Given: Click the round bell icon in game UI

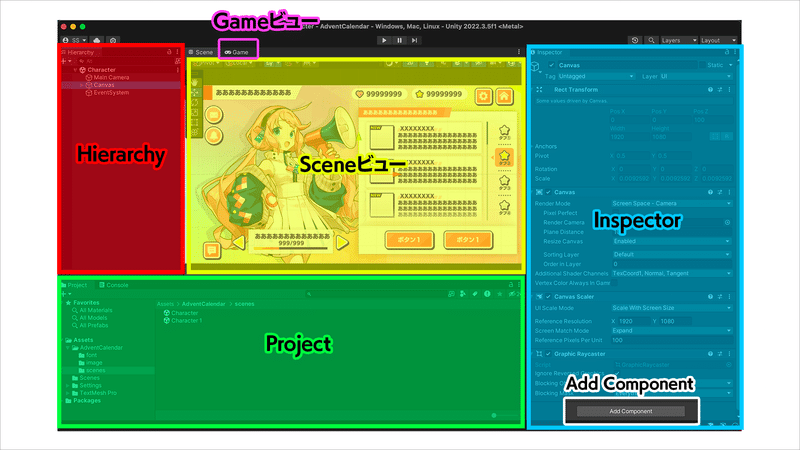Looking at the screenshot, I should point(214,136).
